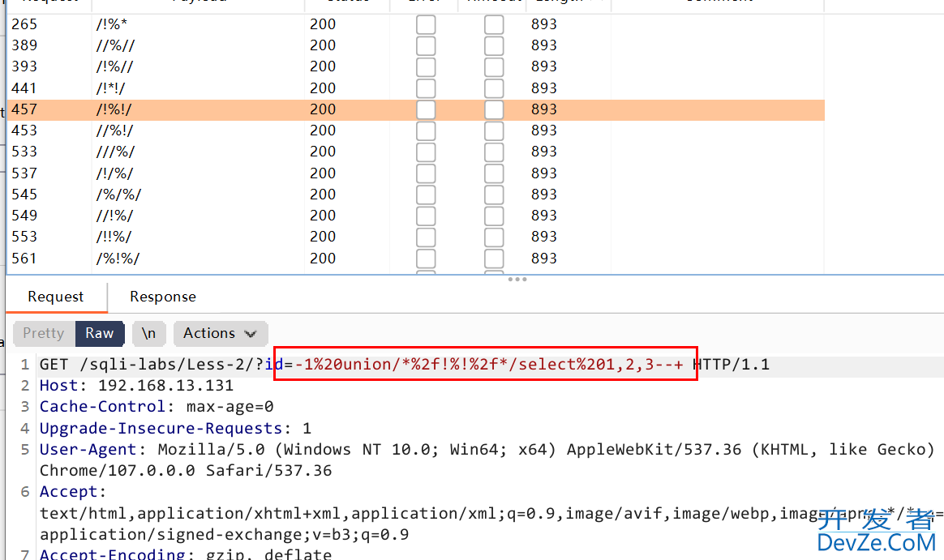
Task: Click the Host header 192.168.13.131
Action: click(137, 386)
